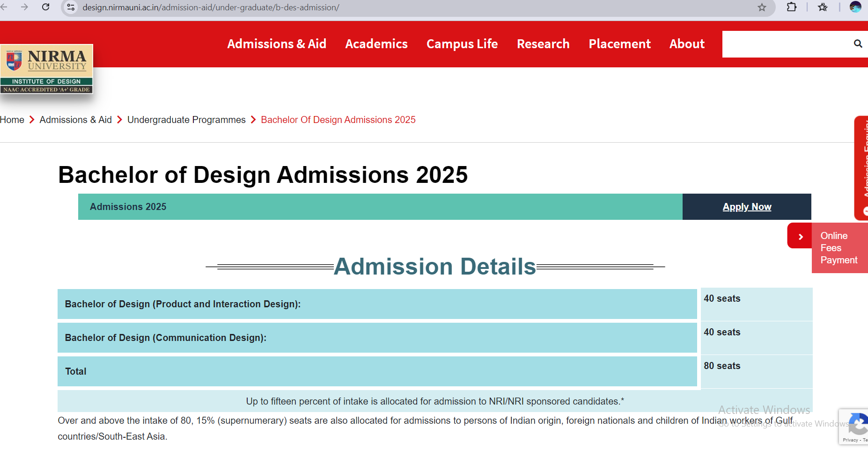The width and height of the screenshot is (868, 449).
Task: Click the browser forward arrow
Action: click(x=24, y=7)
